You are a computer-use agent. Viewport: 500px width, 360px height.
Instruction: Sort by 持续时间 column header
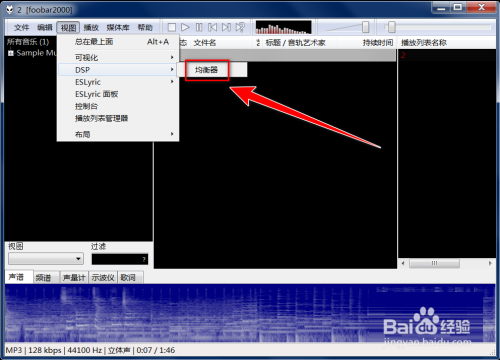378,43
